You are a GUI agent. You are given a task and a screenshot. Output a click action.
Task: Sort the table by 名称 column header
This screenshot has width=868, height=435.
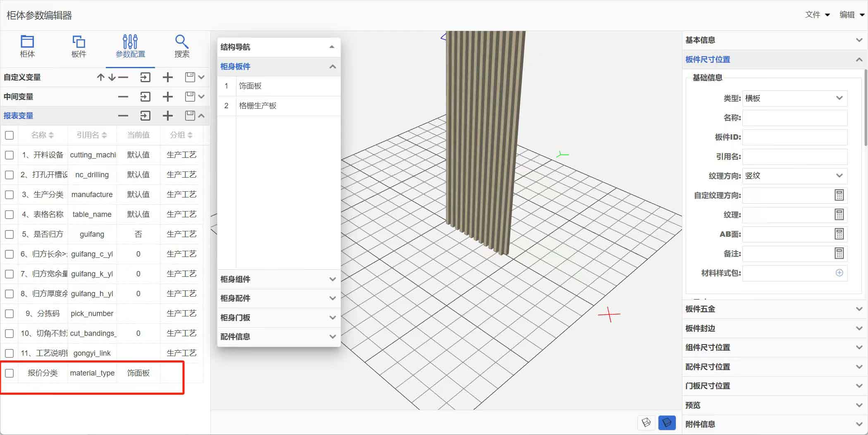42,135
